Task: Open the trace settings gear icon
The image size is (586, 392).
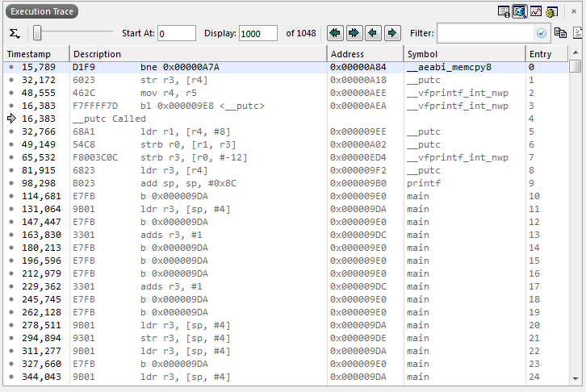Action: [552, 11]
